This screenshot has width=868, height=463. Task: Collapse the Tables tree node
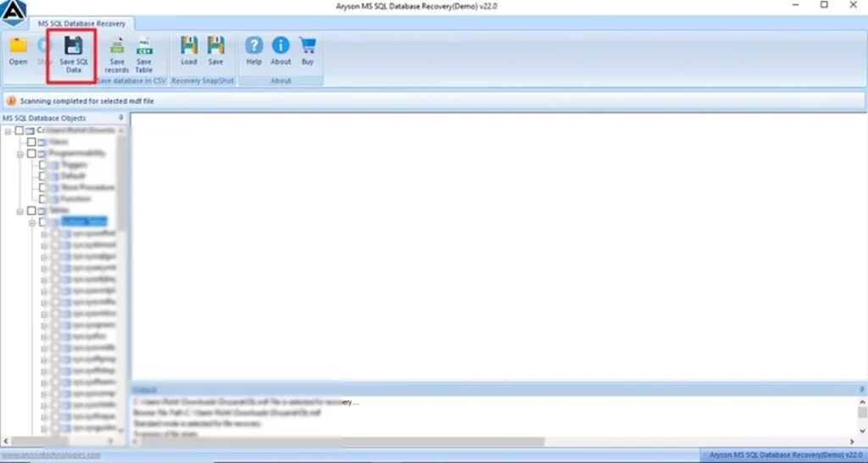click(x=20, y=211)
